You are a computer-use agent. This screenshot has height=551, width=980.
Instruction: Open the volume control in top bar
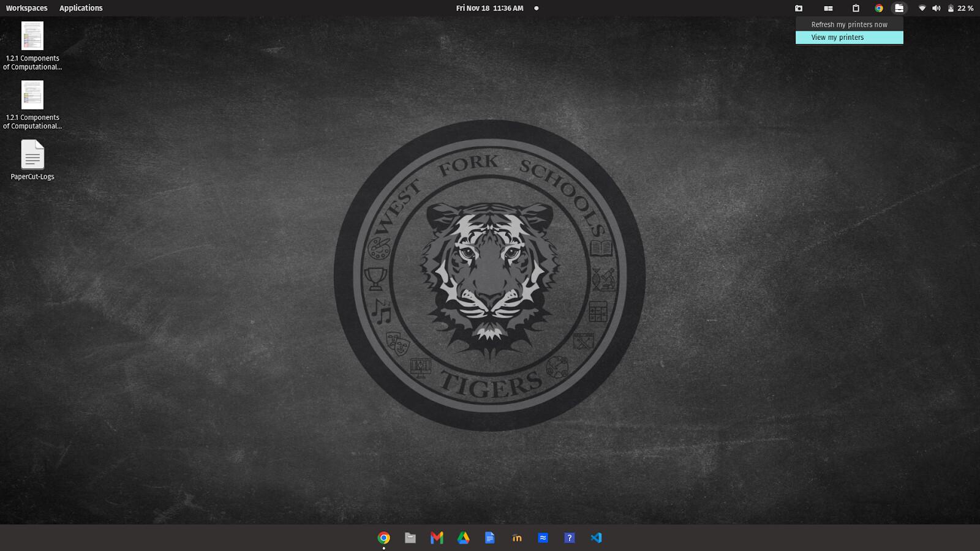pos(936,8)
